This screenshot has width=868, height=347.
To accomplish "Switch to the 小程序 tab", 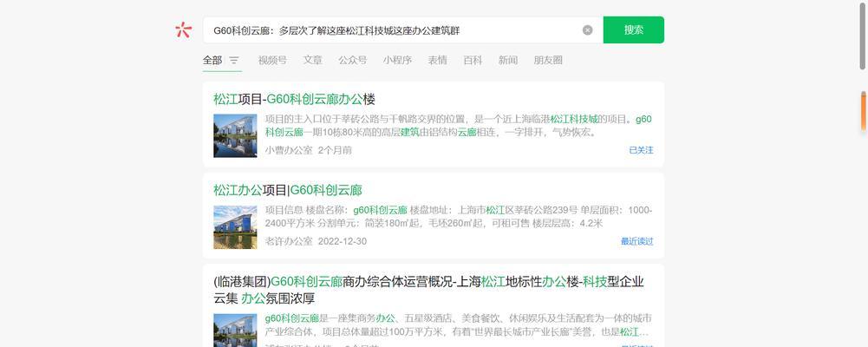I will (397, 61).
